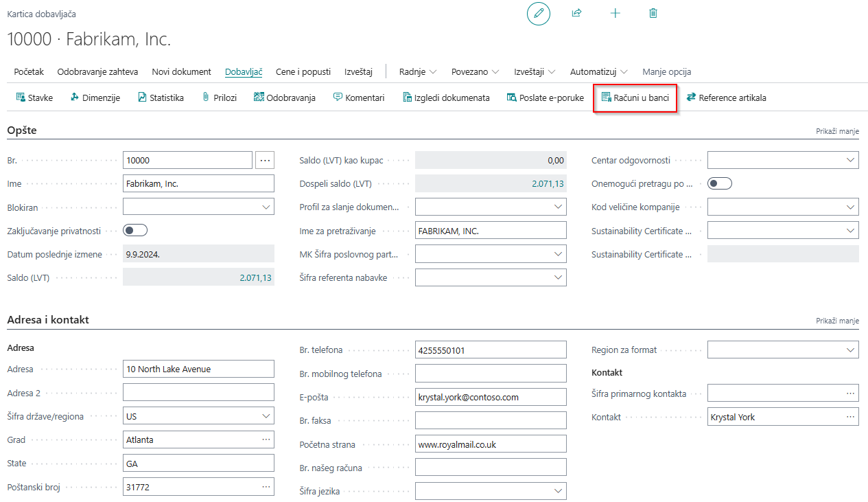Expand the Radnje menu
The image size is (868, 502).
click(x=417, y=72)
